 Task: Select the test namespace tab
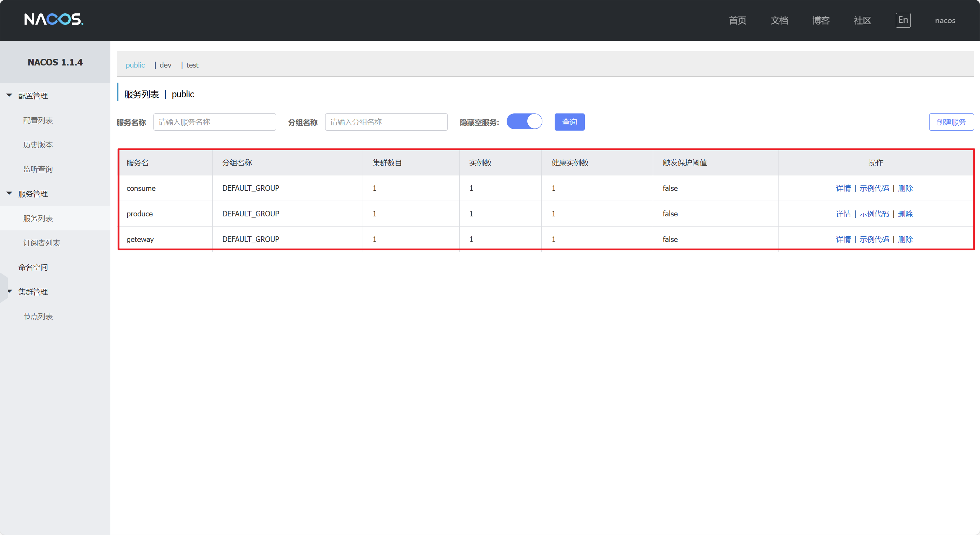(192, 65)
